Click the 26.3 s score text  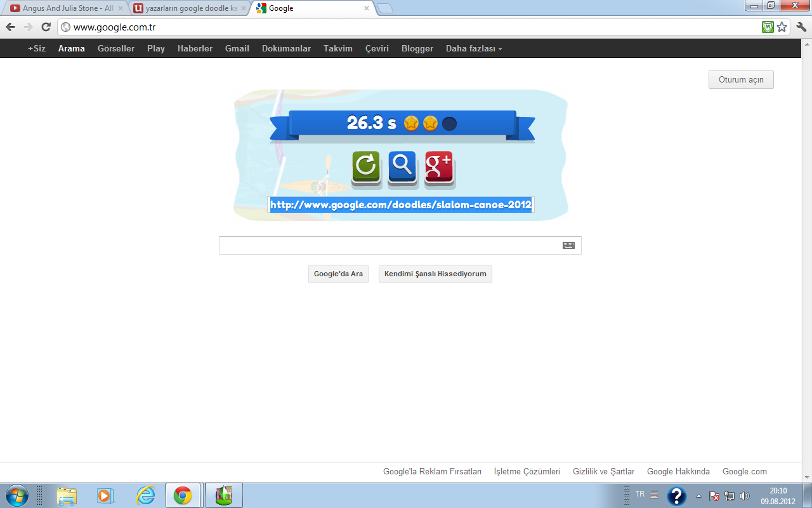[x=371, y=123]
